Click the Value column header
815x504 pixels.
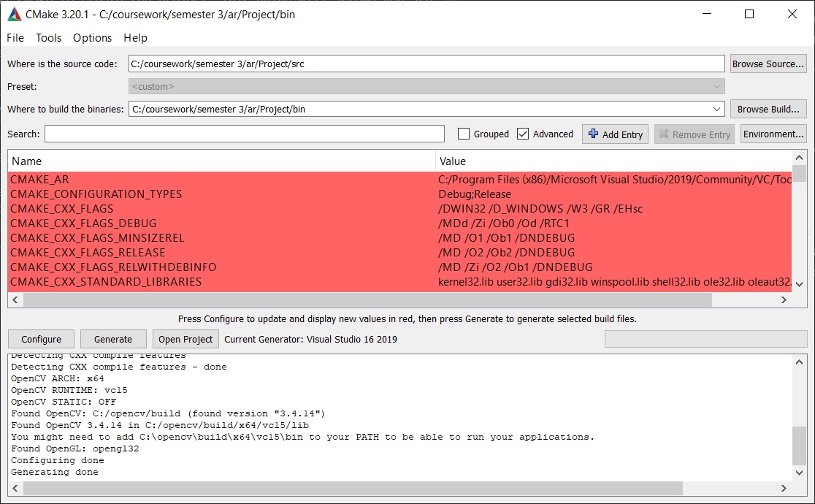[613, 161]
